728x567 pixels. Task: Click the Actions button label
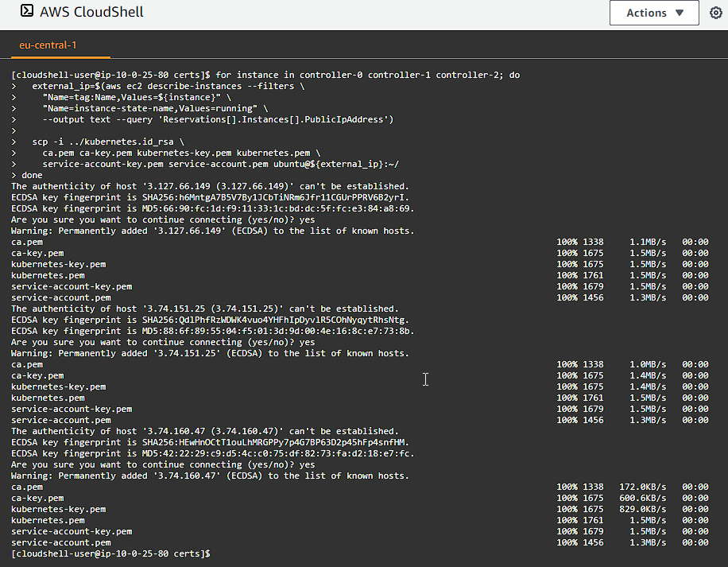646,13
